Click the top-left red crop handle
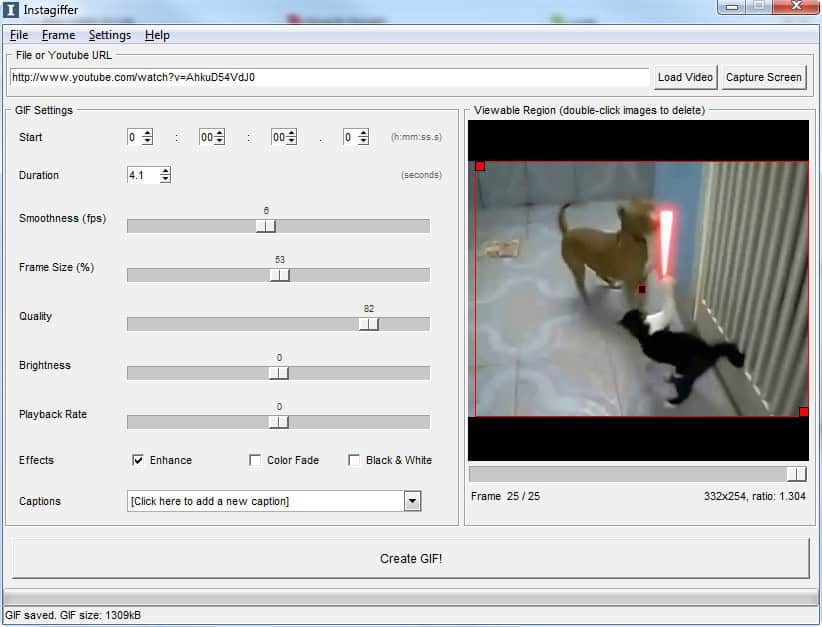 (x=480, y=166)
